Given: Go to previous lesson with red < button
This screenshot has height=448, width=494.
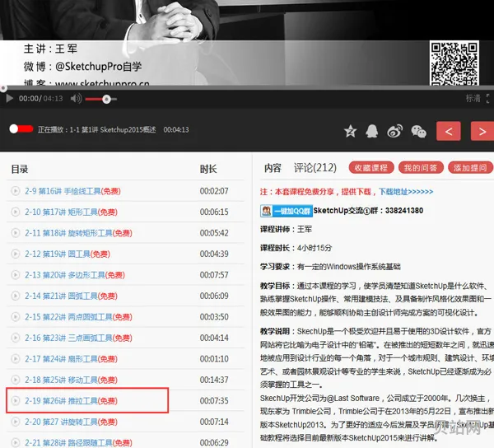Looking at the screenshot, I should click(449, 131).
